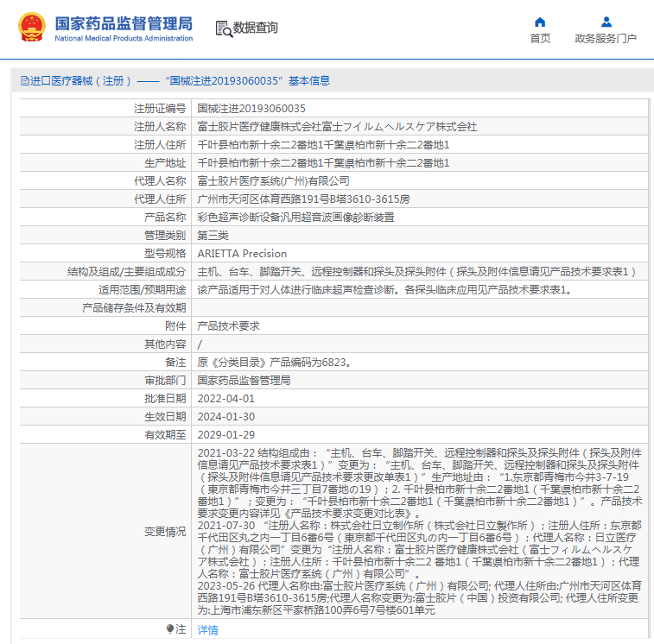Open the 政务服务门户 text link
654x644 pixels.
(x=606, y=38)
